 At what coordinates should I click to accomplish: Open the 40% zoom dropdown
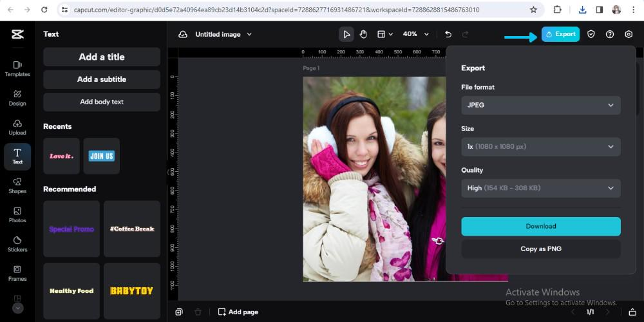[415, 35]
